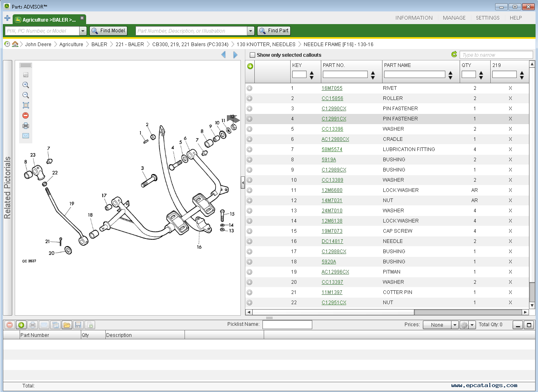Click the Find Model button

point(109,31)
